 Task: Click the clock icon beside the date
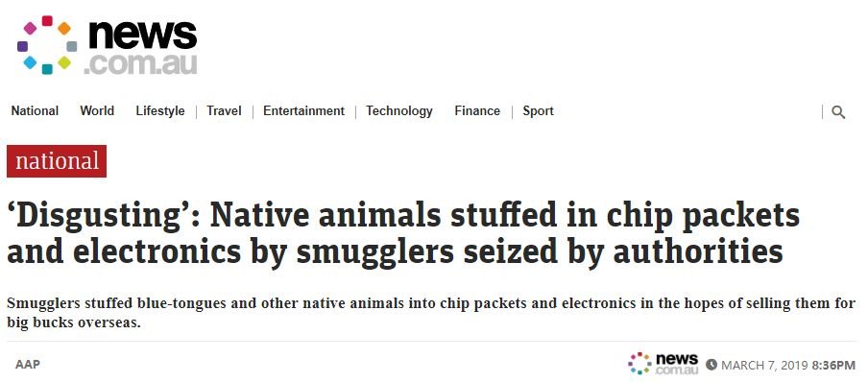click(x=711, y=365)
